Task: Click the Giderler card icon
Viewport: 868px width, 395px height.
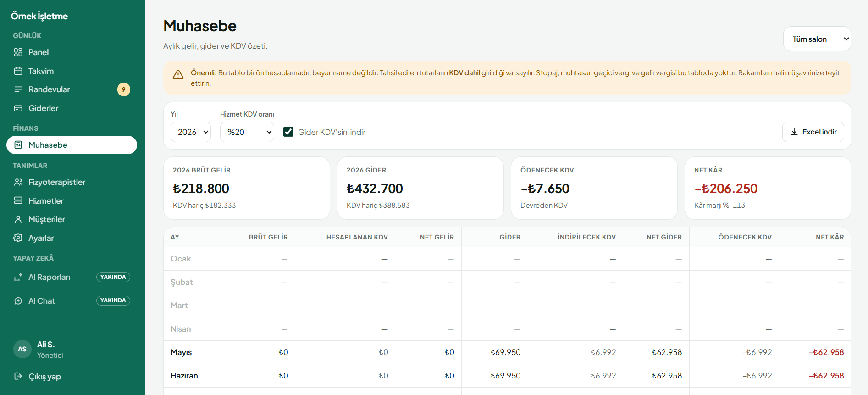Action: point(18,108)
